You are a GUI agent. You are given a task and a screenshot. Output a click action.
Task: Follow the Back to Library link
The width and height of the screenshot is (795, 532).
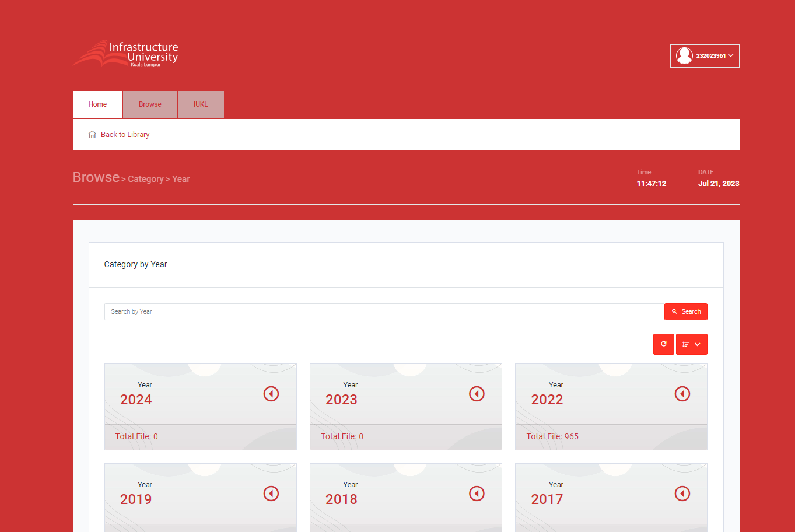[x=125, y=135]
